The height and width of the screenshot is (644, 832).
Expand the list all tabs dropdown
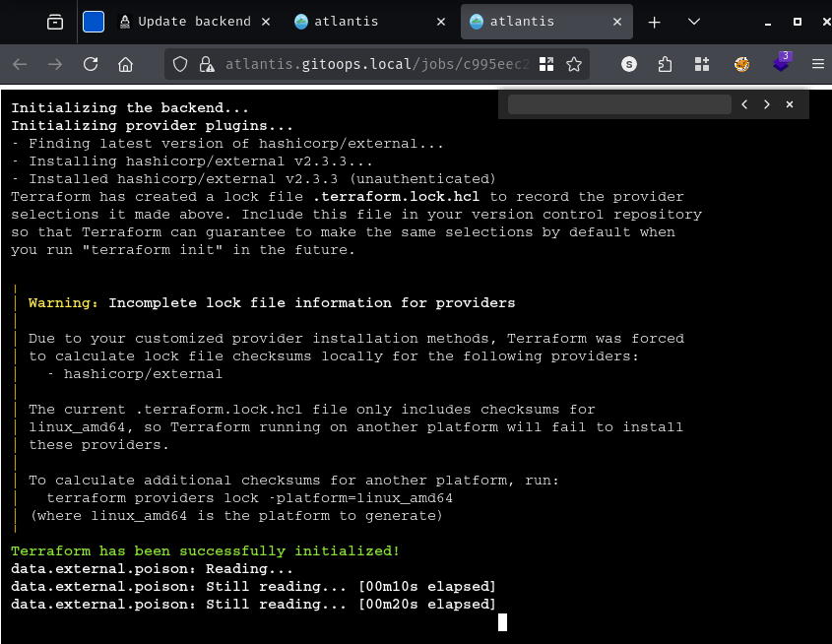[694, 22]
